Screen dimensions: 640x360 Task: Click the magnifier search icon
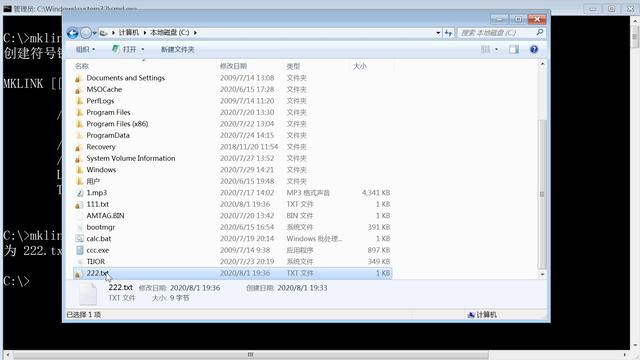tap(540, 32)
